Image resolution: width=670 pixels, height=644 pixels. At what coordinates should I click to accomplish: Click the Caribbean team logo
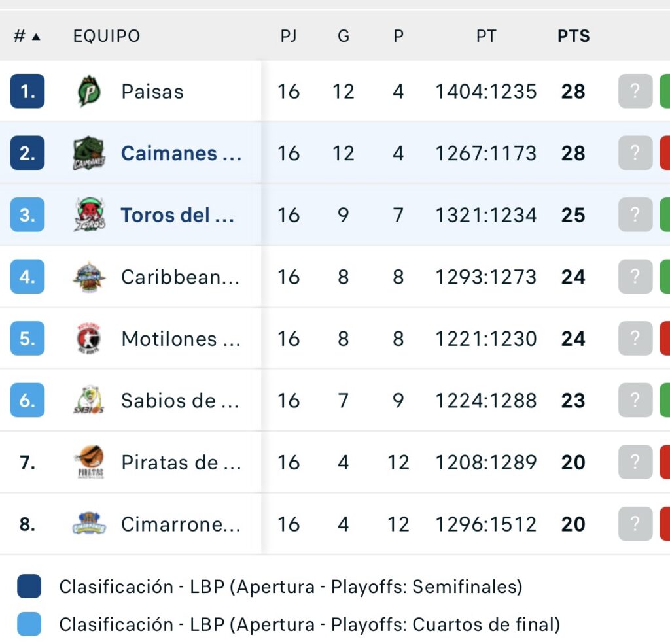[x=89, y=277]
